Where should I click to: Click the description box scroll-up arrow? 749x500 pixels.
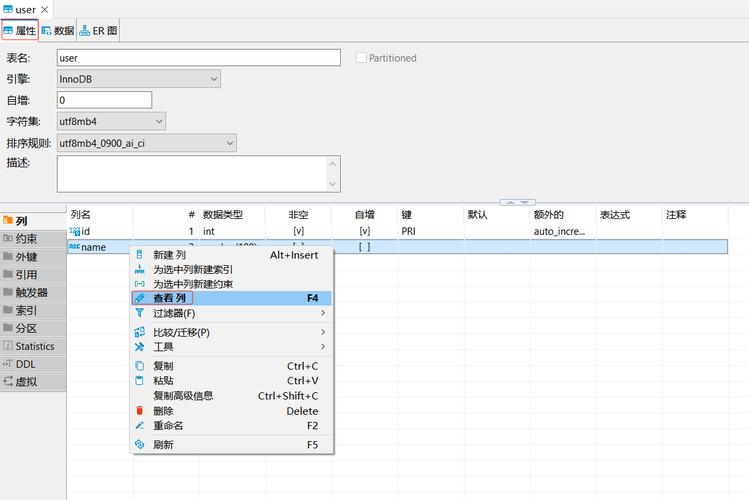(332, 164)
